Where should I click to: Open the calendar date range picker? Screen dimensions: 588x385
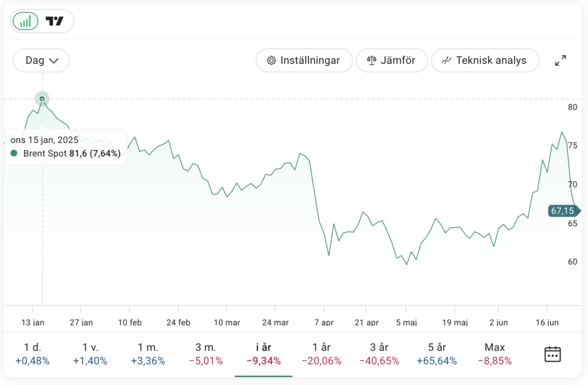pyautogui.click(x=552, y=353)
